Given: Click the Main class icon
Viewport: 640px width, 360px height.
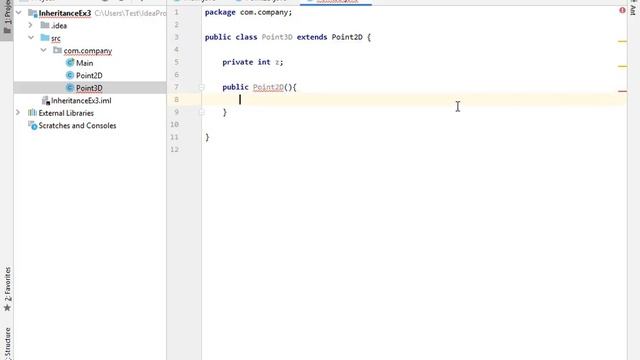Looking at the screenshot, I should (70, 62).
